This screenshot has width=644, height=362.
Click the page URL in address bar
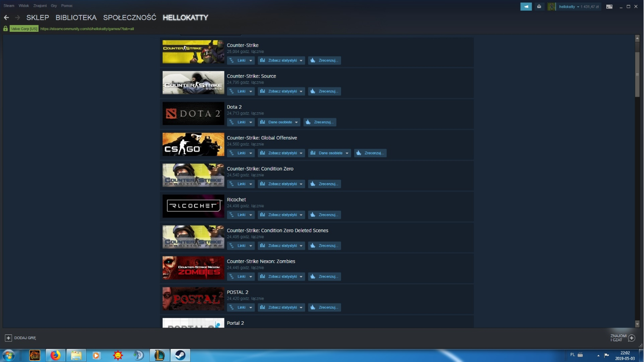coord(87,29)
